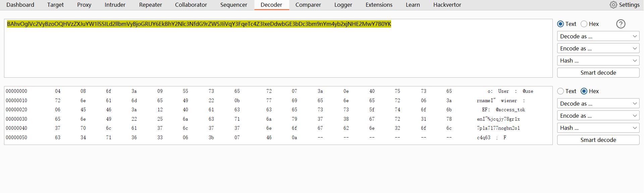Select hex row offset 00000010

coord(16,101)
